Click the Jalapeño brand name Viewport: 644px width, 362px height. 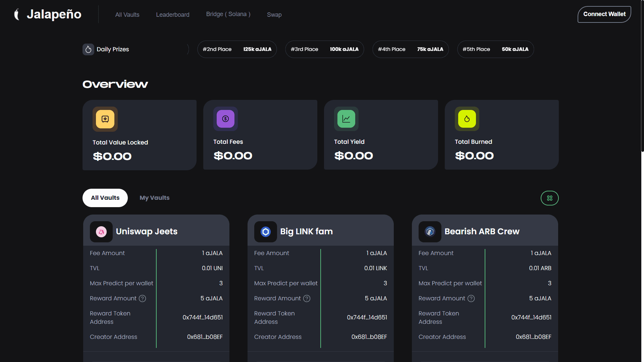pos(54,14)
